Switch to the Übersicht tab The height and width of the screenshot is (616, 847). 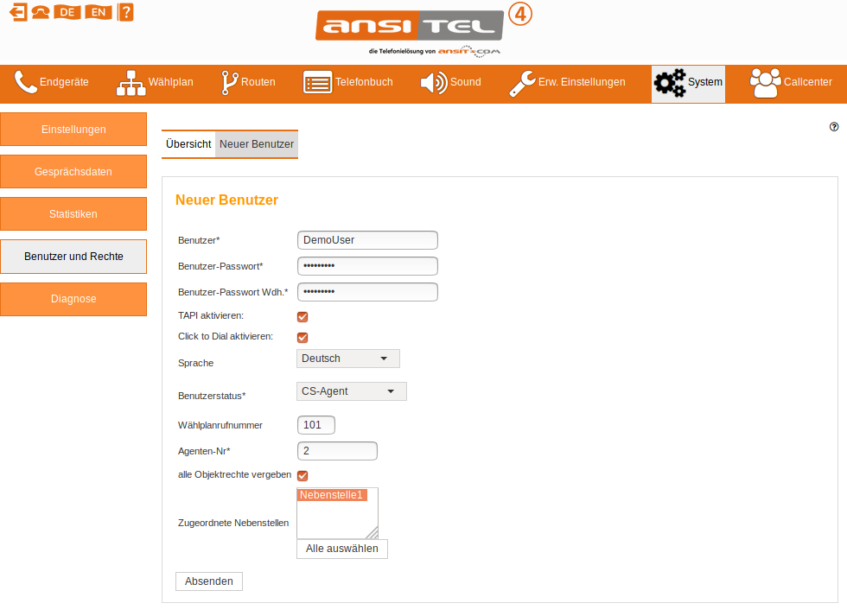click(188, 144)
